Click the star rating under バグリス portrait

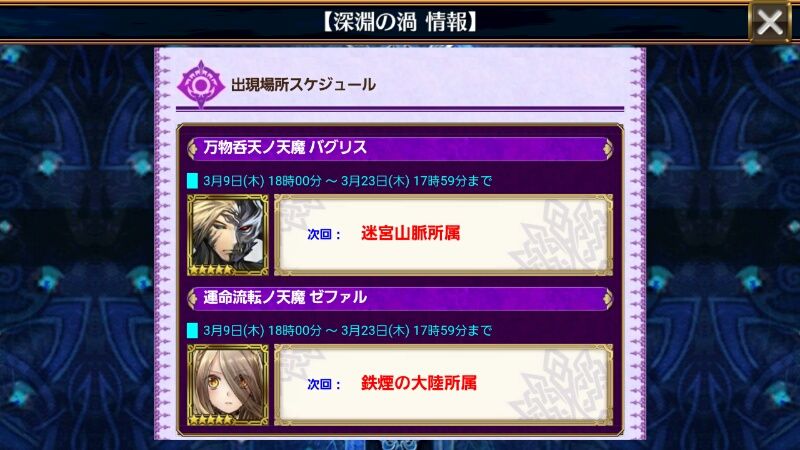(211, 269)
